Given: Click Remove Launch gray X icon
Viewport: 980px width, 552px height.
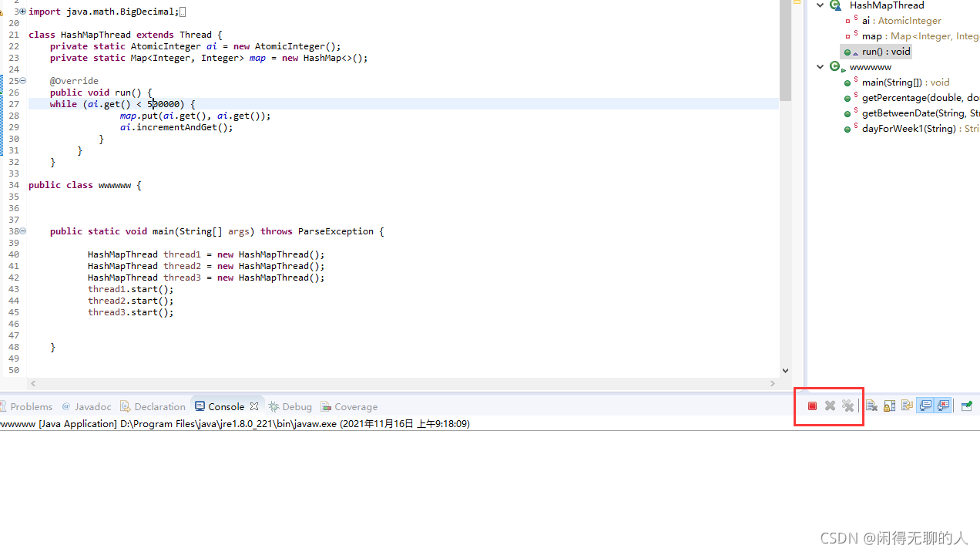Looking at the screenshot, I should click(830, 406).
